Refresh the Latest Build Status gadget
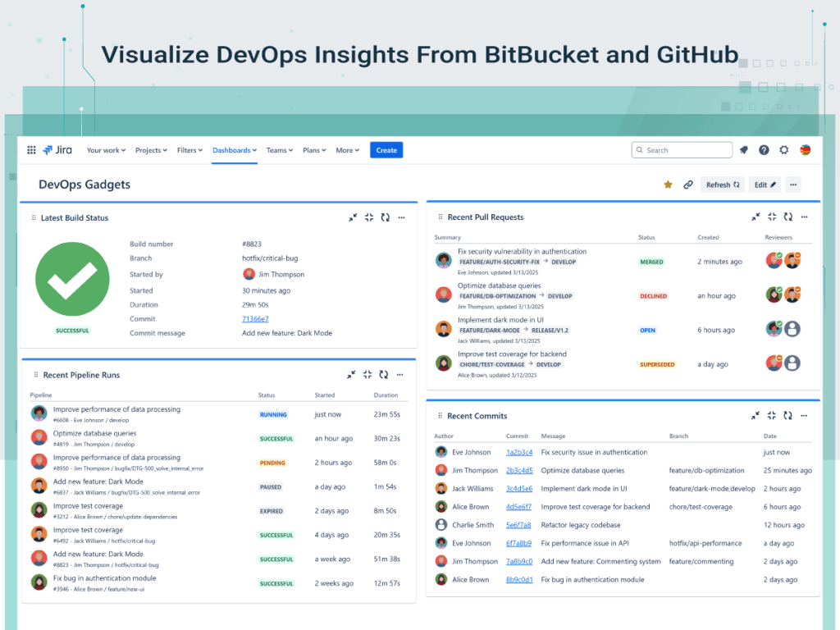840x630 pixels. click(x=386, y=217)
